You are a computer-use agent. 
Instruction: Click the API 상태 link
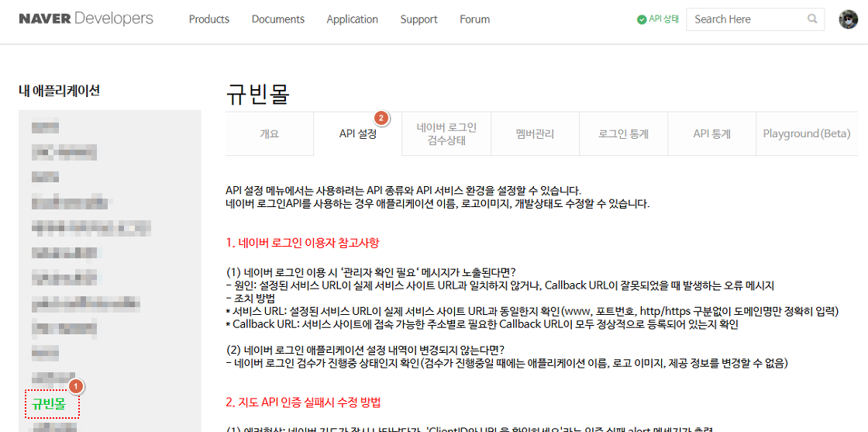click(x=663, y=19)
